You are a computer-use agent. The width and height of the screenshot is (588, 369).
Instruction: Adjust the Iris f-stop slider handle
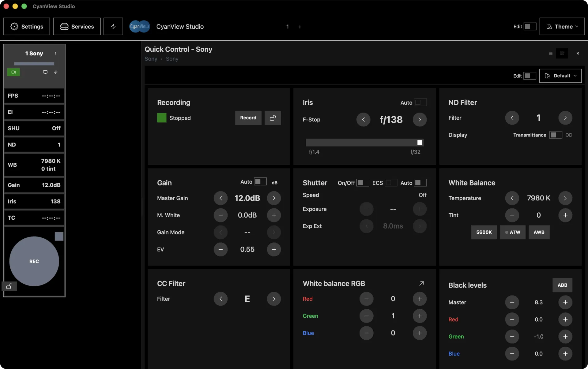[420, 143]
